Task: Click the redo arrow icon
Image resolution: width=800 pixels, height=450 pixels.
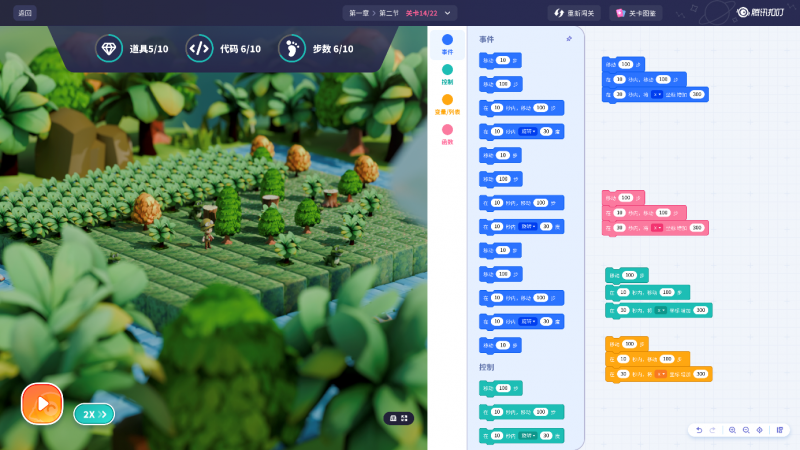Action: point(712,430)
